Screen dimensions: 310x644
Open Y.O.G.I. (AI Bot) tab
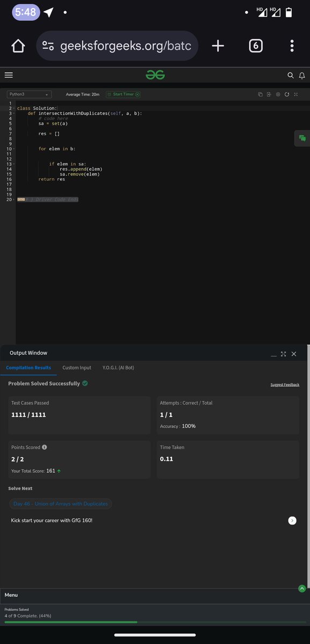tap(118, 368)
